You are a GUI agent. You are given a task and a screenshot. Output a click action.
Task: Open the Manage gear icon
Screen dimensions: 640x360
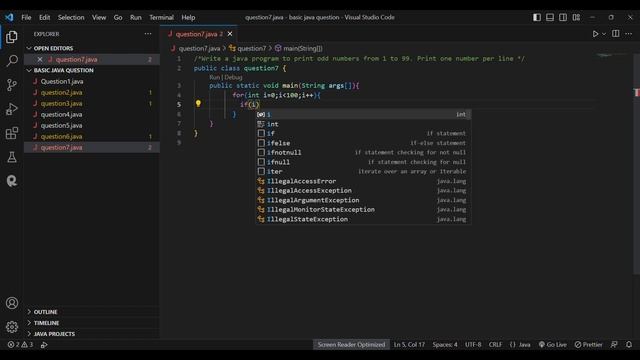tap(12, 327)
